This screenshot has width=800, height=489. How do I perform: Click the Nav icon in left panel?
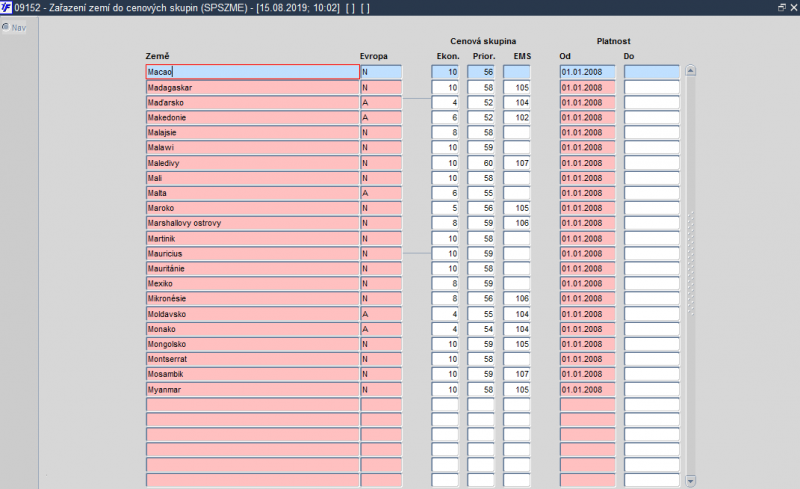click(6, 27)
